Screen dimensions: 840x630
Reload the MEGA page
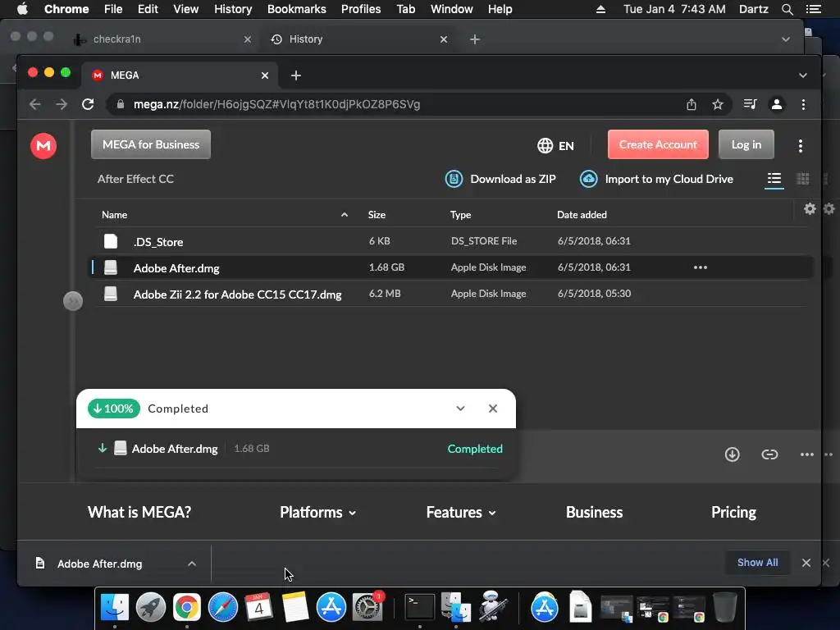pyautogui.click(x=88, y=104)
